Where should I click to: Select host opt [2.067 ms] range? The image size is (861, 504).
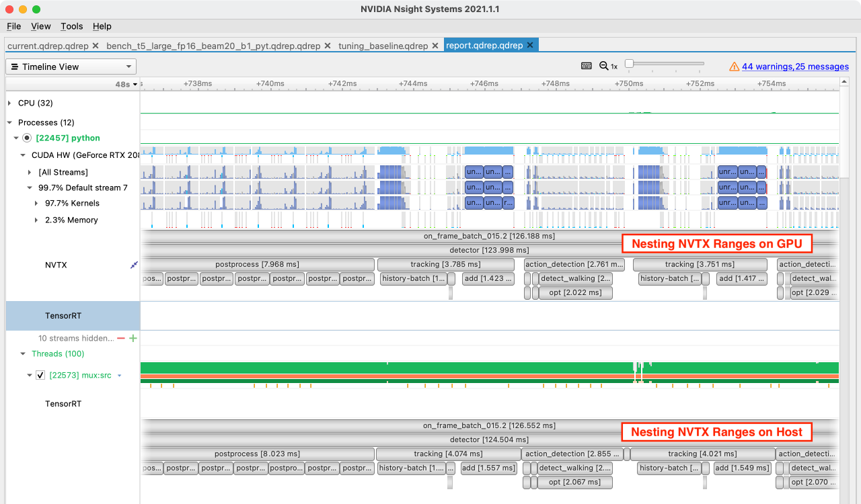click(574, 482)
